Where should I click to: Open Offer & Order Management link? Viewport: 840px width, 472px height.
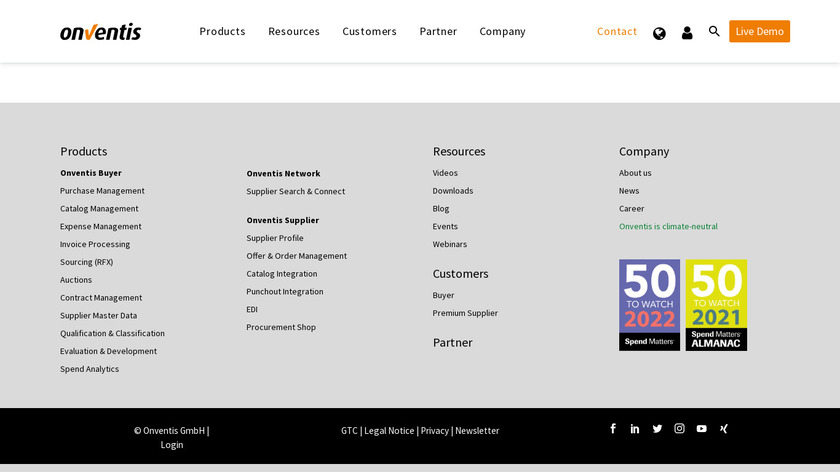(x=297, y=256)
